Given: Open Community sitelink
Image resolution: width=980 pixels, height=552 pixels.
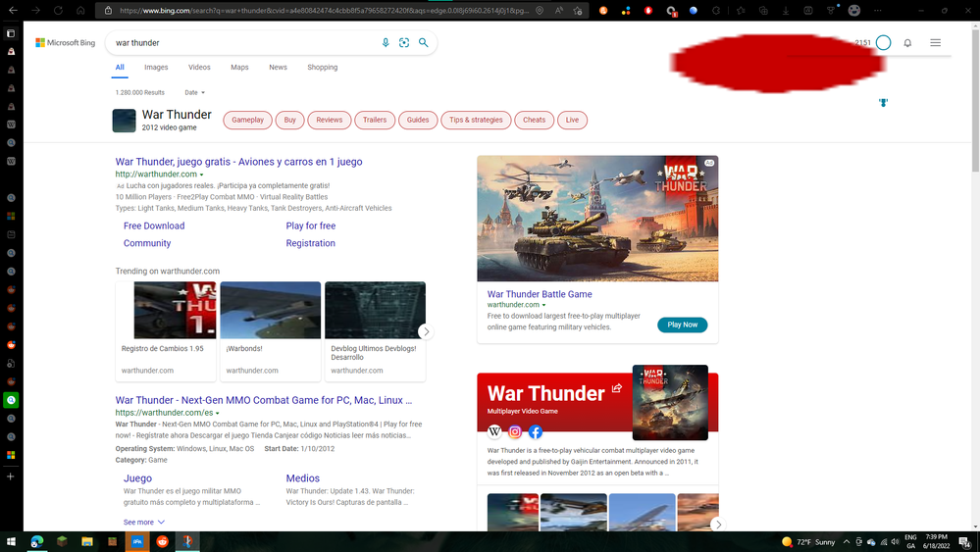Looking at the screenshot, I should click(147, 243).
